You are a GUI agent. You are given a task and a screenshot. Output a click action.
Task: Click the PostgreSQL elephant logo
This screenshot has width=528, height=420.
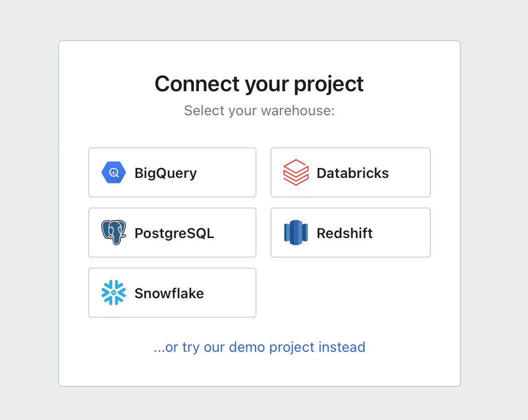coord(114,233)
